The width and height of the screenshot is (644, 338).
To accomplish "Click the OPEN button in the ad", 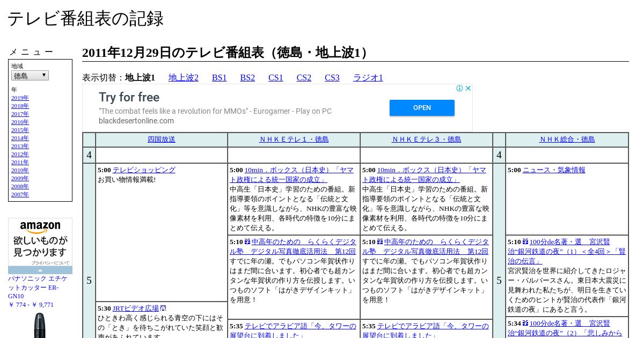I will (422, 108).
